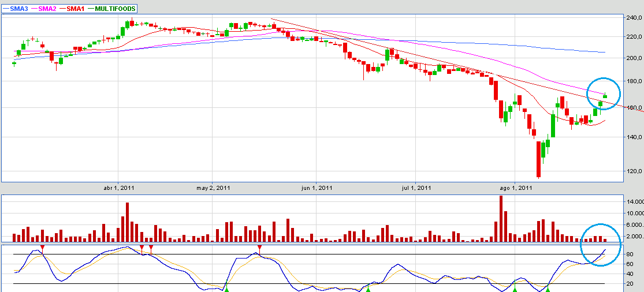
Task: Select rightmost green triangle on oscillator
Action: click(x=548, y=288)
